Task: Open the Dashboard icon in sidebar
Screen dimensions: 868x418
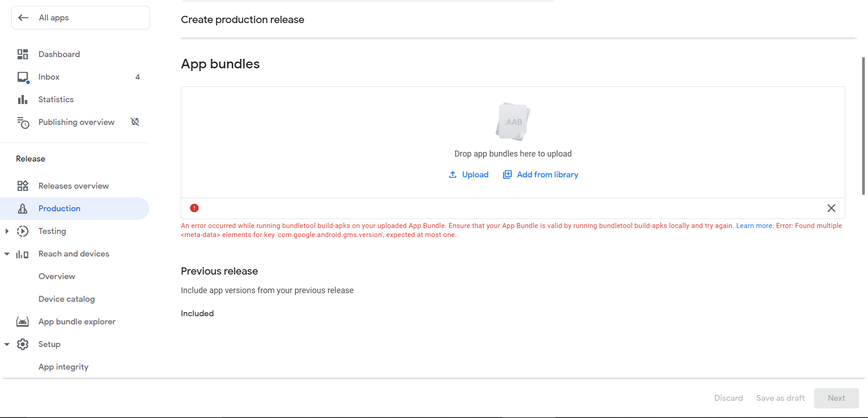Action: [x=23, y=54]
